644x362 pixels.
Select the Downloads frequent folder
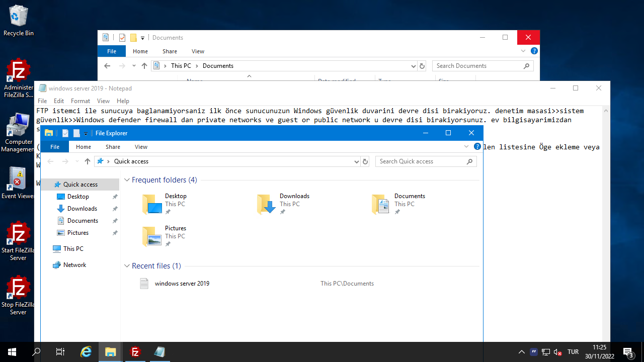tap(292, 204)
